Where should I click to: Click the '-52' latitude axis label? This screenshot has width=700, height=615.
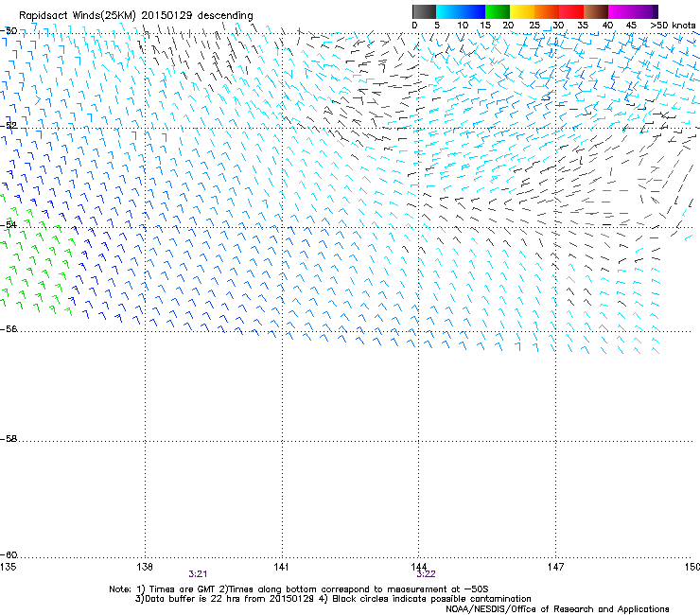pos(9,126)
